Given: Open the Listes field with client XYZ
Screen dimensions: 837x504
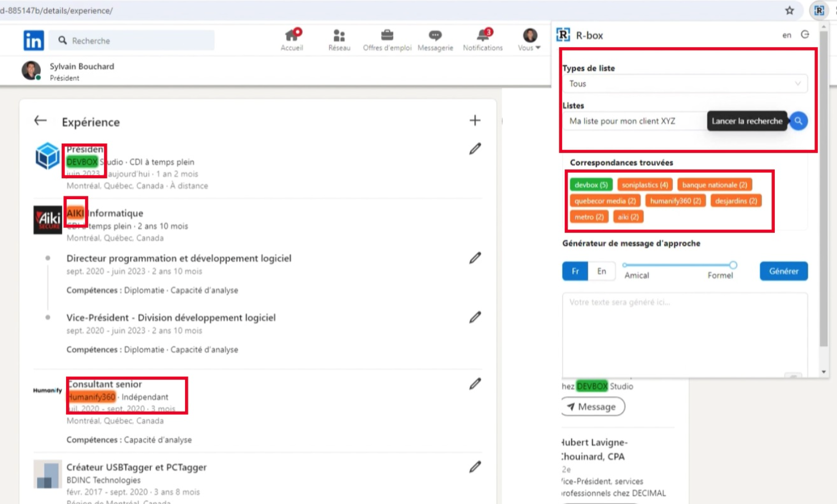Looking at the screenshot, I should [633, 121].
